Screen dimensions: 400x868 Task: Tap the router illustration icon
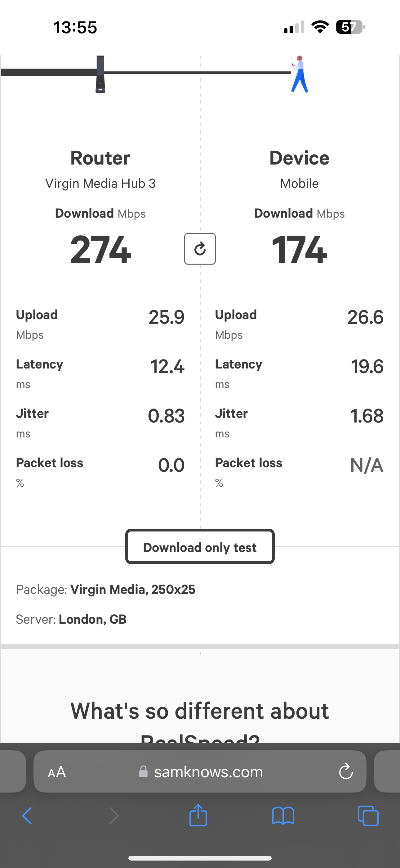pyautogui.click(x=100, y=74)
